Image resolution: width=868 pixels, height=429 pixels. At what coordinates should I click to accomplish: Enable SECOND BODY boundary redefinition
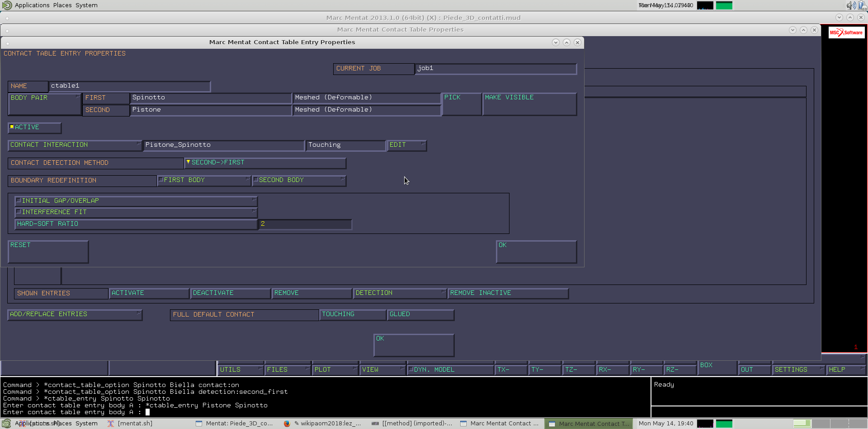(x=299, y=180)
